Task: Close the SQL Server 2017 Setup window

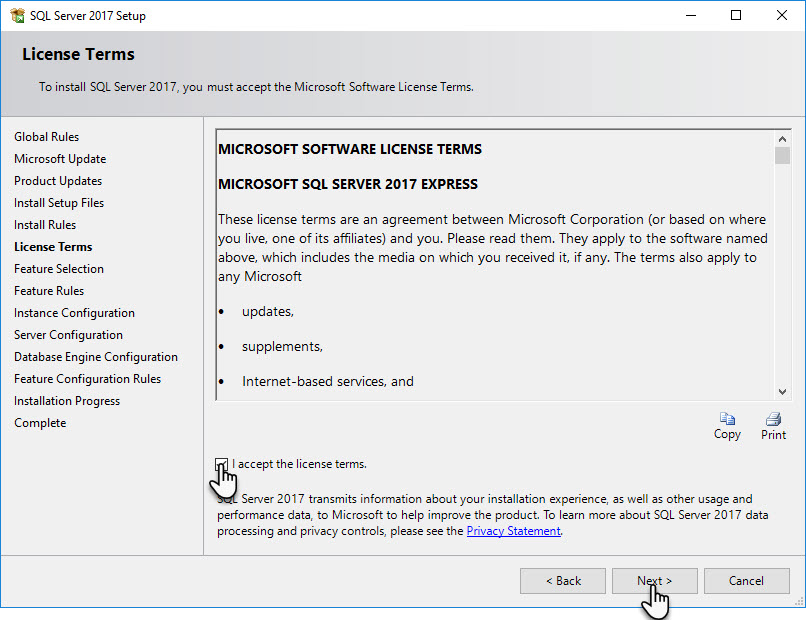Action: [x=782, y=15]
